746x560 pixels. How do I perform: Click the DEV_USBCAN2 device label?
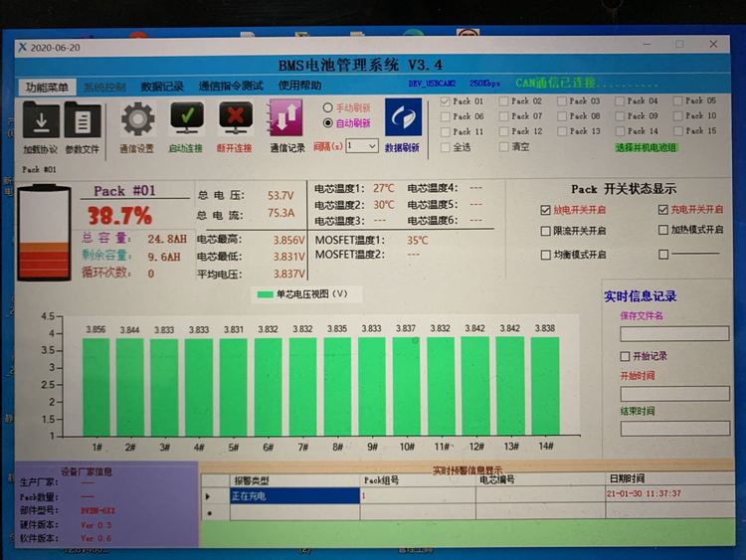pyautogui.click(x=432, y=84)
